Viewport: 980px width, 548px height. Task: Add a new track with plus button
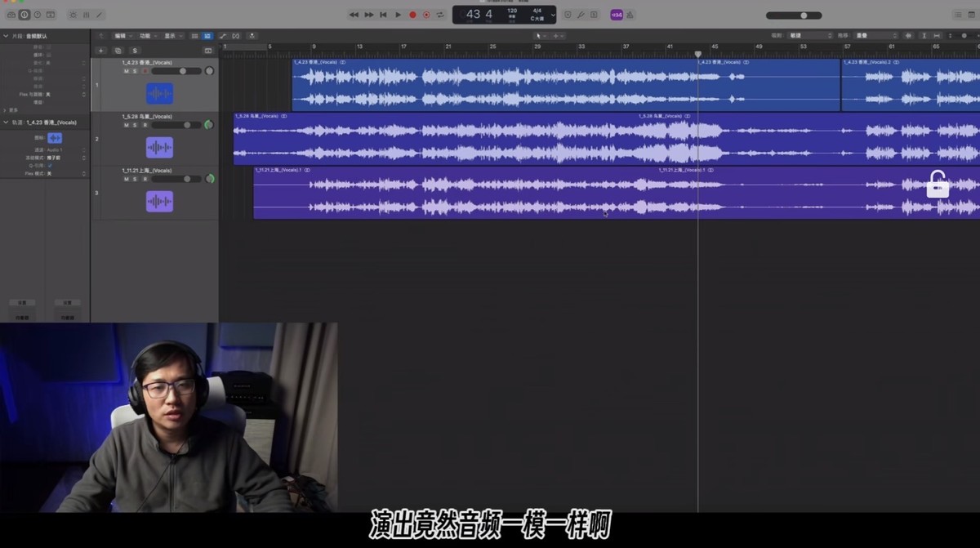coord(101,51)
